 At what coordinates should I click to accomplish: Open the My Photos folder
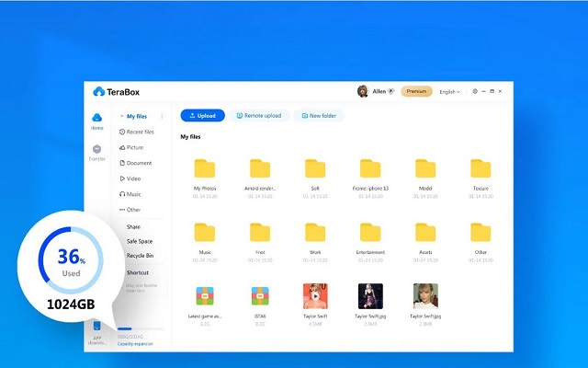coord(205,168)
